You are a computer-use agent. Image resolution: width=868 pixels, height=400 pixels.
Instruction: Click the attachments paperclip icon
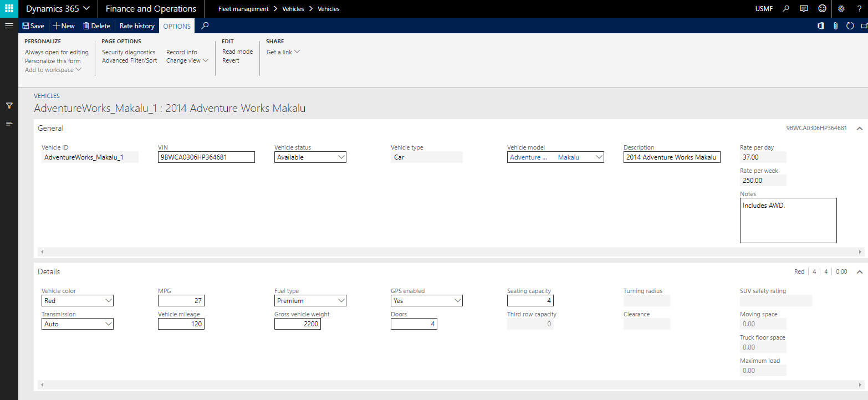[835, 26]
